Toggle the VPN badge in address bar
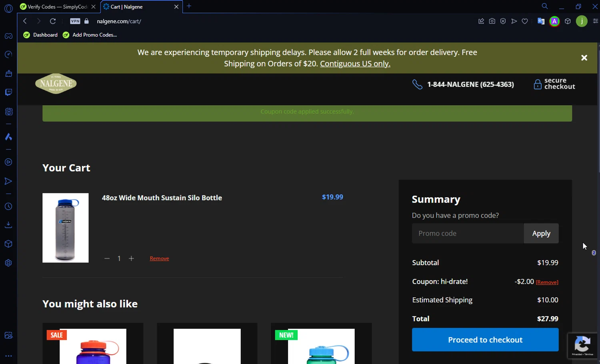This screenshot has width=600, height=364. click(x=75, y=21)
